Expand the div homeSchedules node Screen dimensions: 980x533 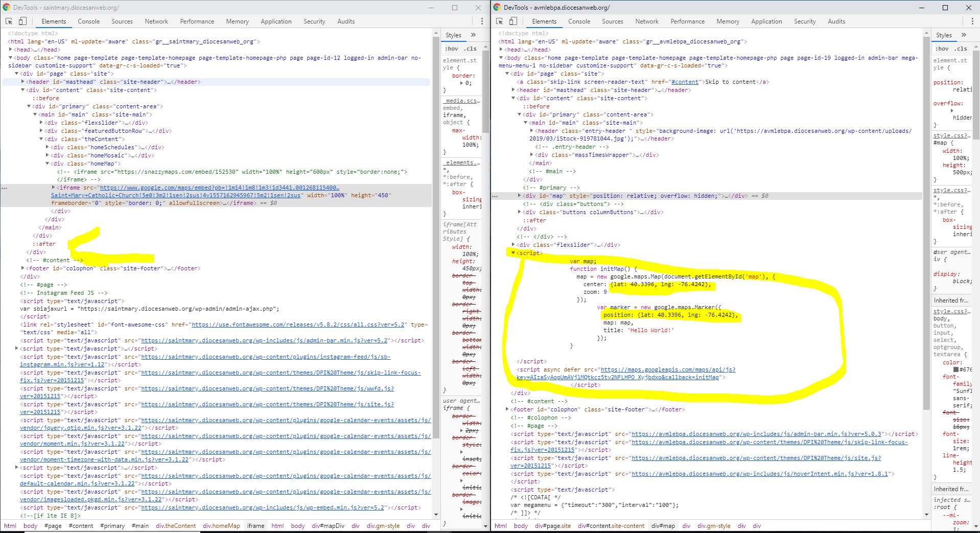(x=48, y=147)
